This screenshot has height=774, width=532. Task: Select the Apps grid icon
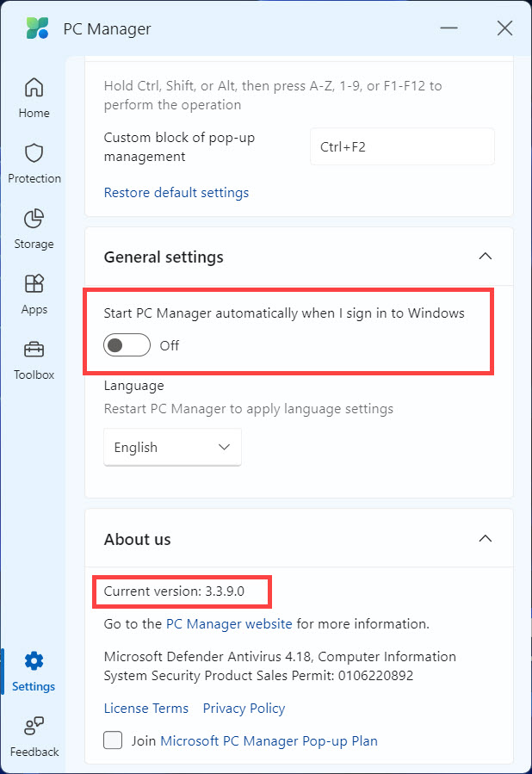tap(34, 284)
